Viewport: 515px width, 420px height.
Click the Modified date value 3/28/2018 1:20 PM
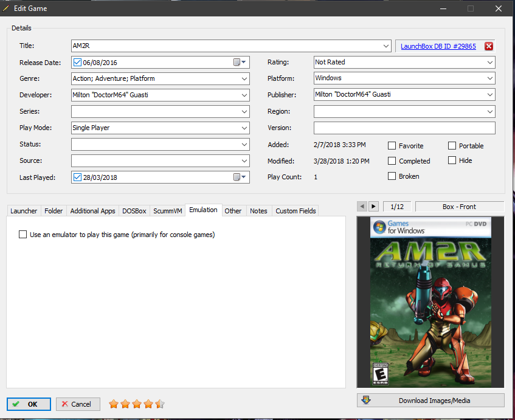[x=342, y=161]
